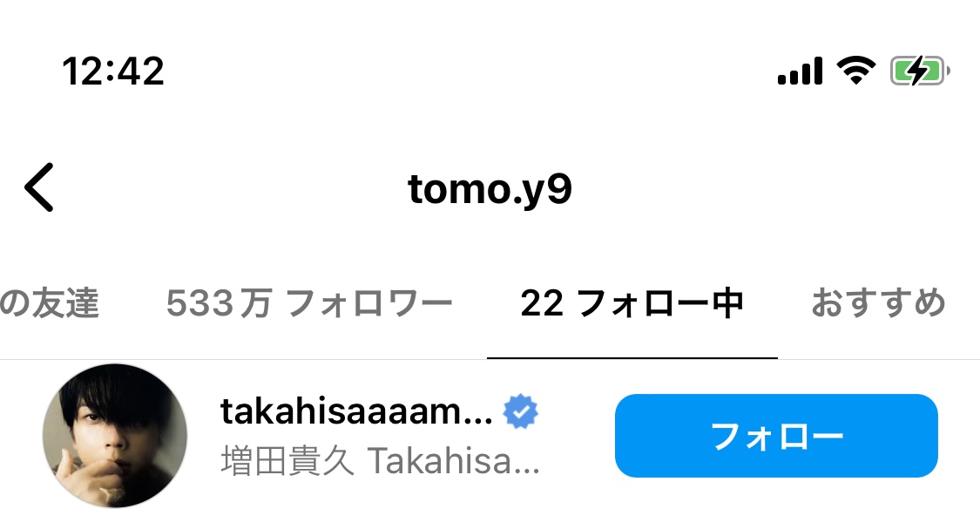Screen dimensions: 980x509
Task: Tap the charging battery icon
Action: pos(920,71)
